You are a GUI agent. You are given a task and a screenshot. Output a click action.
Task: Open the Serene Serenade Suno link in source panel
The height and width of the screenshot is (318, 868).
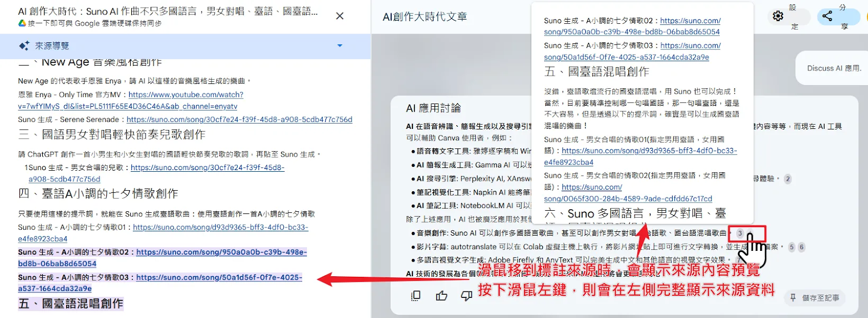pyautogui.click(x=239, y=119)
